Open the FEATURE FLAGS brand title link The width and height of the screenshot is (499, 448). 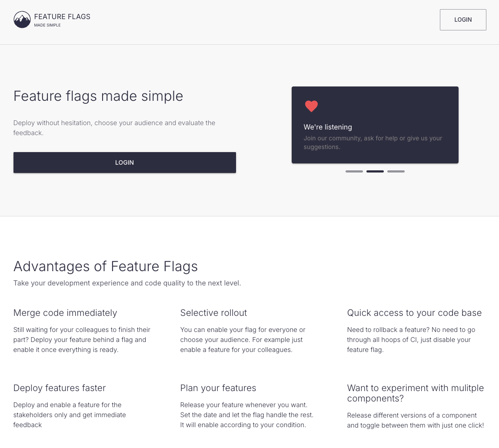click(x=62, y=17)
